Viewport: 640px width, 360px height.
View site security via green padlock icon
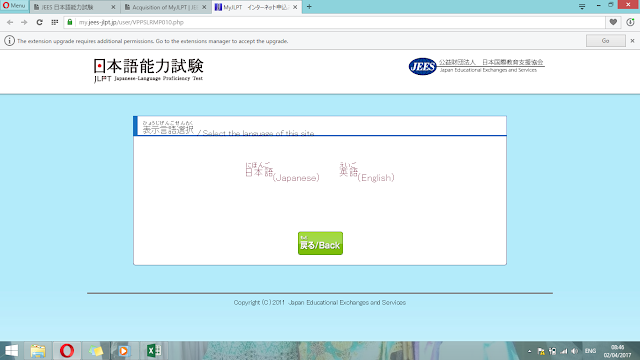(70, 22)
